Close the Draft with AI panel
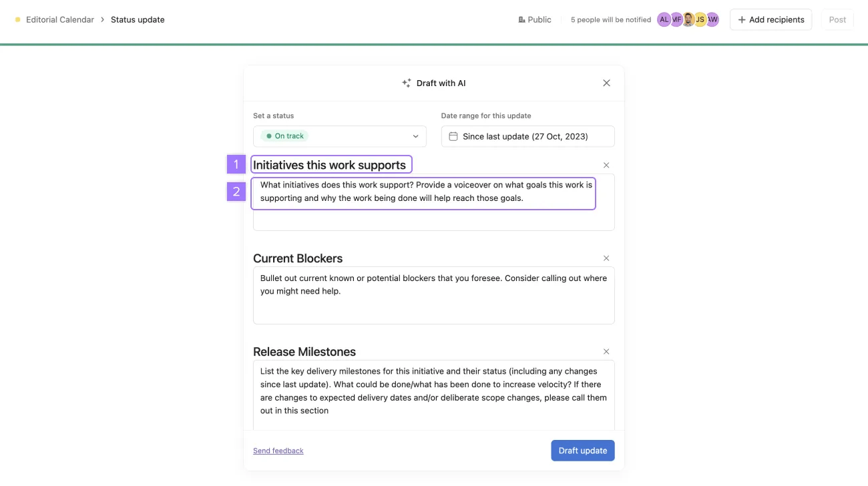The height and width of the screenshot is (486, 868). pyautogui.click(x=606, y=83)
